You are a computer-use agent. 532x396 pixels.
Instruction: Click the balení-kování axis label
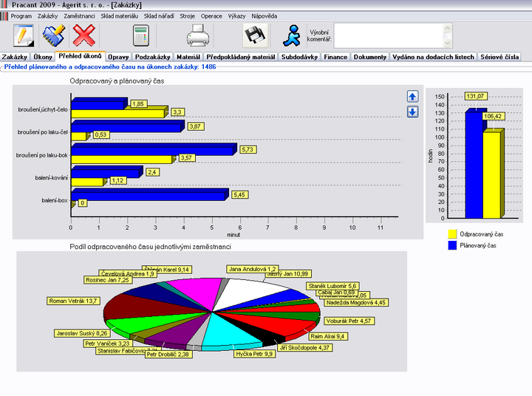(51, 177)
